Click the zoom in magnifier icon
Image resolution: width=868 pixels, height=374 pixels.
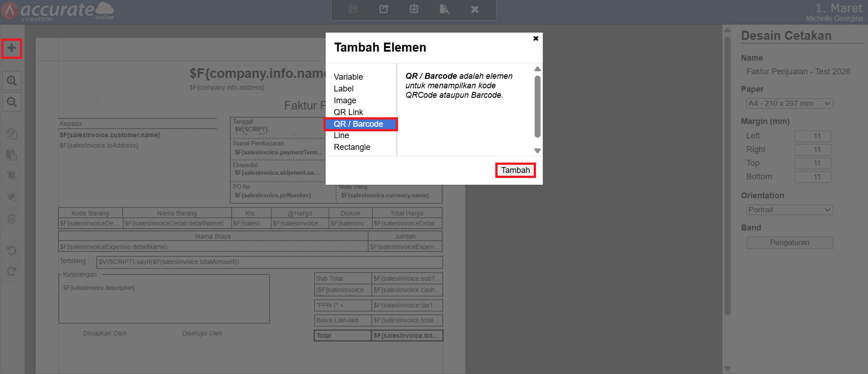pyautogui.click(x=12, y=81)
